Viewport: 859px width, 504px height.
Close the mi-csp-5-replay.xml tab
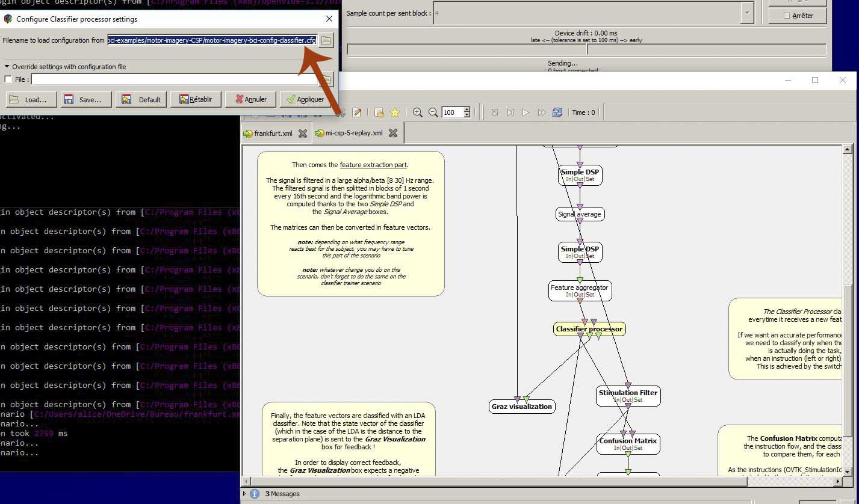point(393,133)
